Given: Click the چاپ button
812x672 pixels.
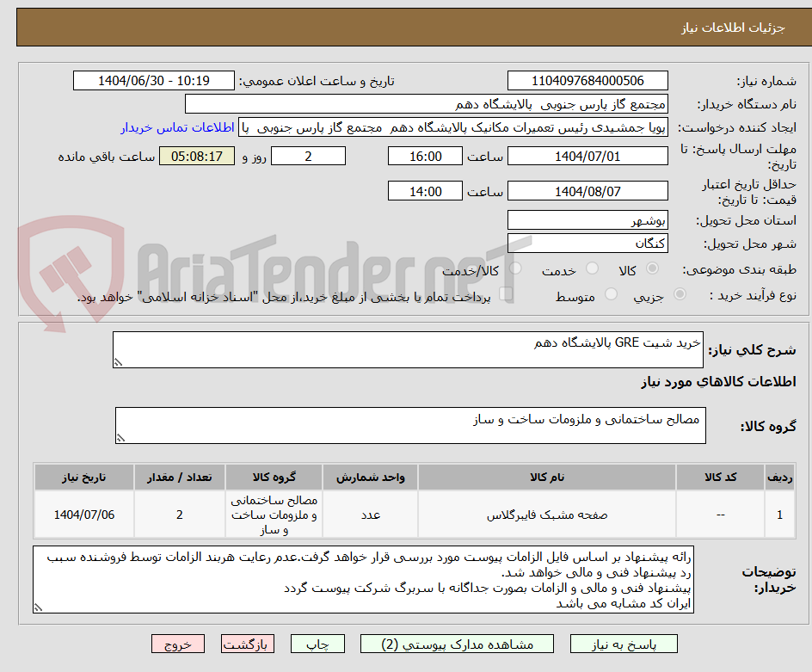Looking at the screenshot, I should click(317, 644).
